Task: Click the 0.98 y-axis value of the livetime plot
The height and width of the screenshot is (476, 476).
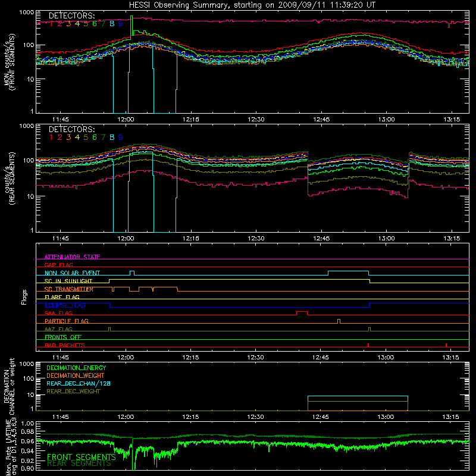Action: click(27, 432)
